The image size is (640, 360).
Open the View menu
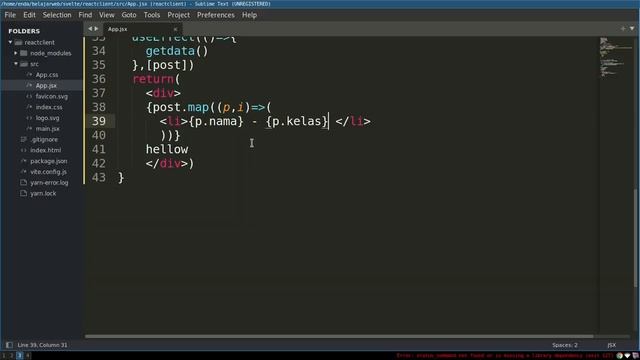pyautogui.click(x=107, y=15)
